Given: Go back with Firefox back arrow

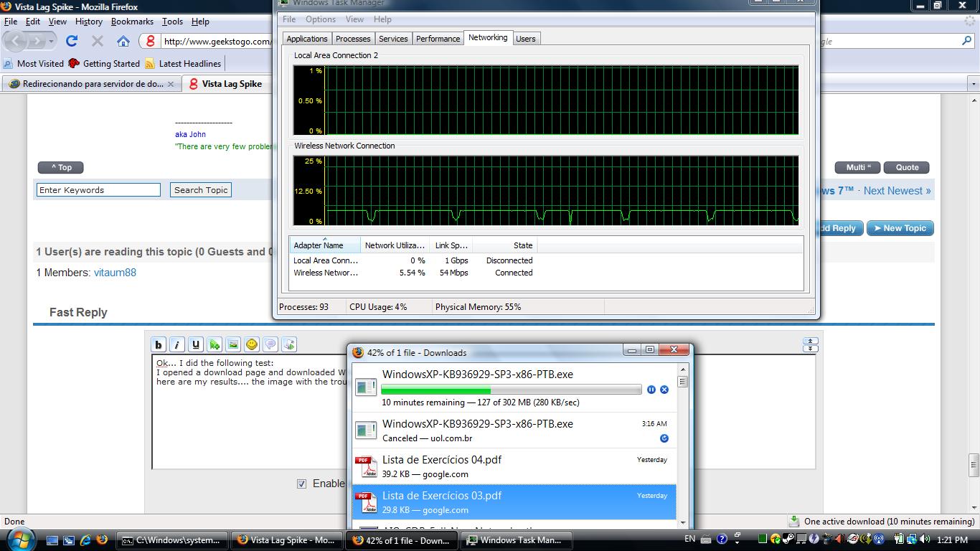Looking at the screenshot, I should [17, 41].
